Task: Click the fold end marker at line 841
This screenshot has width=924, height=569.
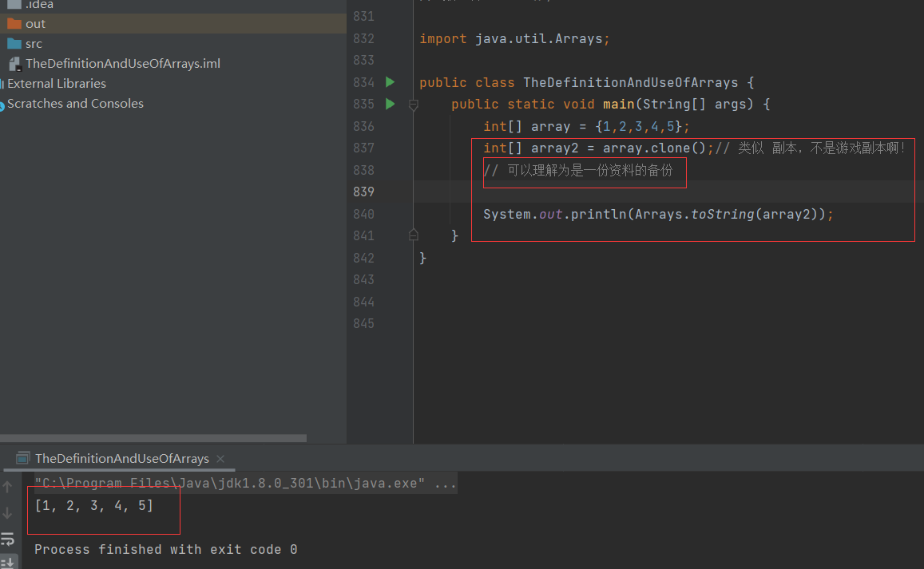Action: (x=414, y=235)
